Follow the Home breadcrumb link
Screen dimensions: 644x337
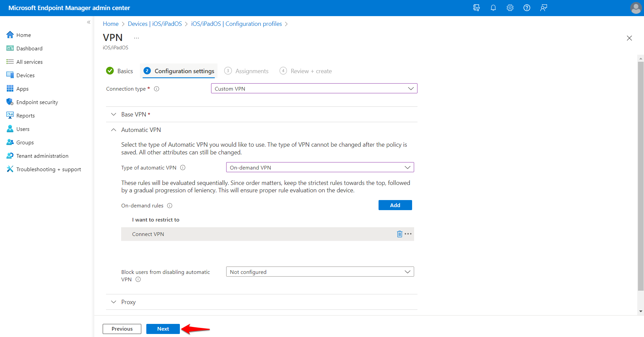111,24
